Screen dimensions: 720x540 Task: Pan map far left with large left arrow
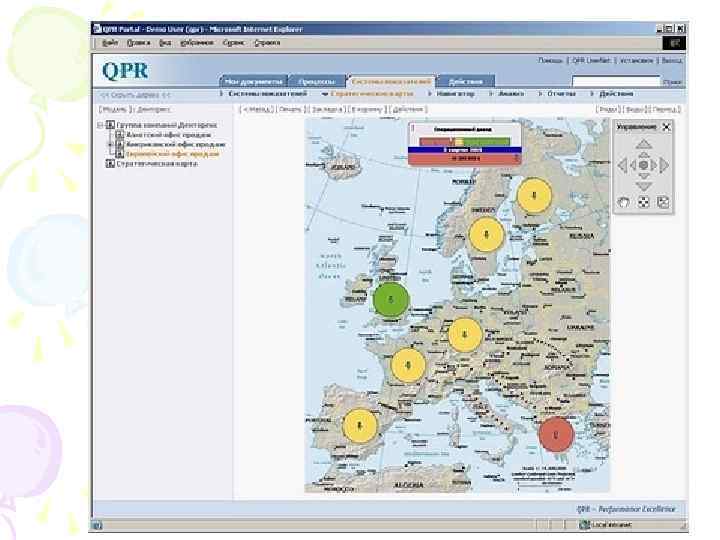[x=622, y=165]
